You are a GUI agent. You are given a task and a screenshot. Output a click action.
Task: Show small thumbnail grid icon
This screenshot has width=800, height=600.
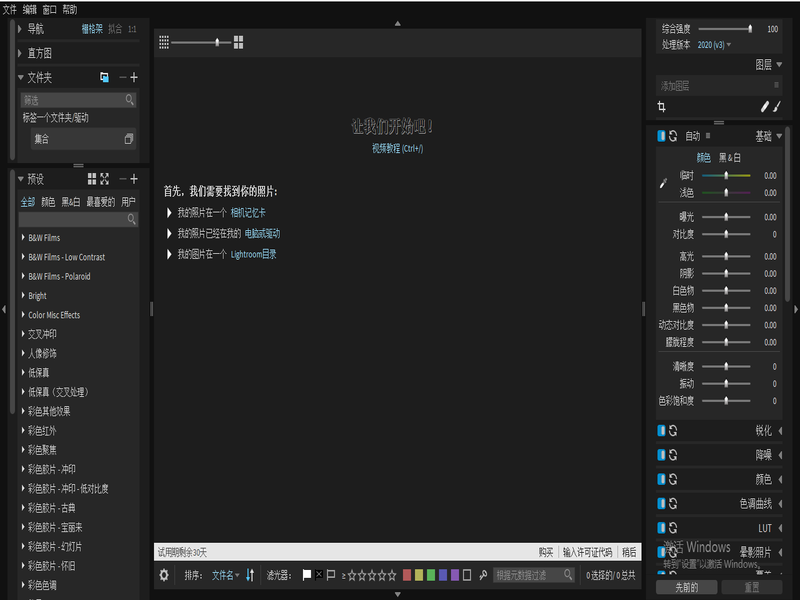tap(164, 42)
